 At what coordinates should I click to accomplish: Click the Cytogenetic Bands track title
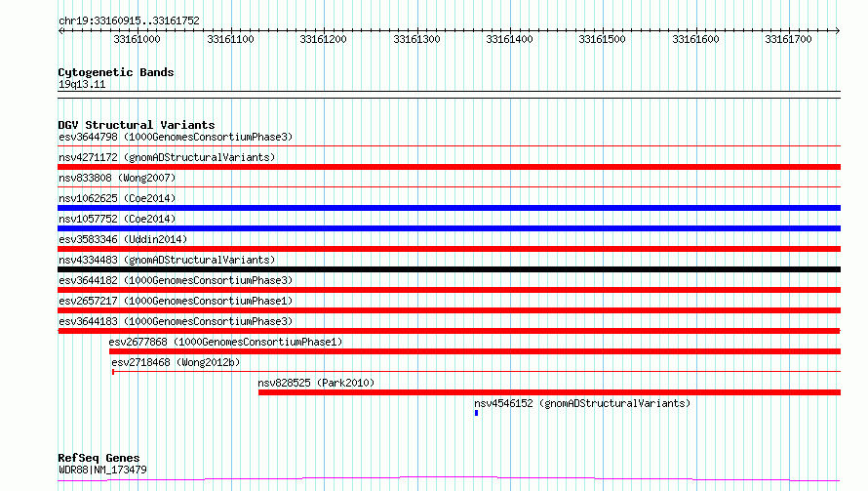[x=116, y=72]
